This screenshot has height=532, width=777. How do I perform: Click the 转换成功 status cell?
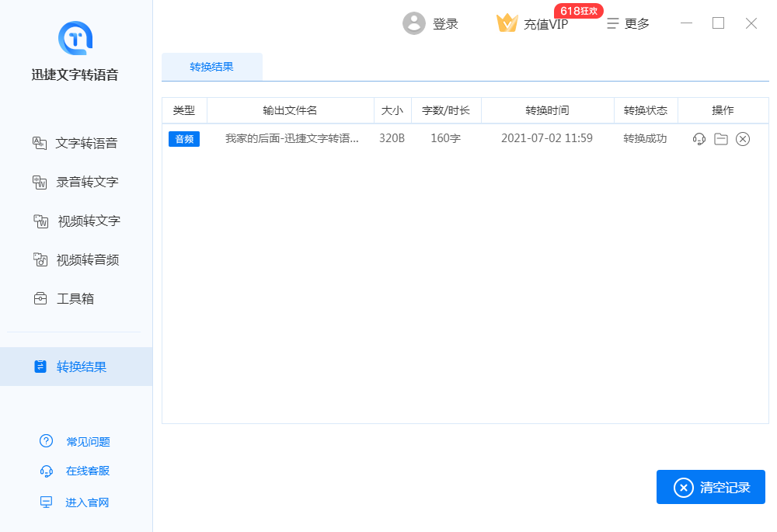pyautogui.click(x=645, y=139)
